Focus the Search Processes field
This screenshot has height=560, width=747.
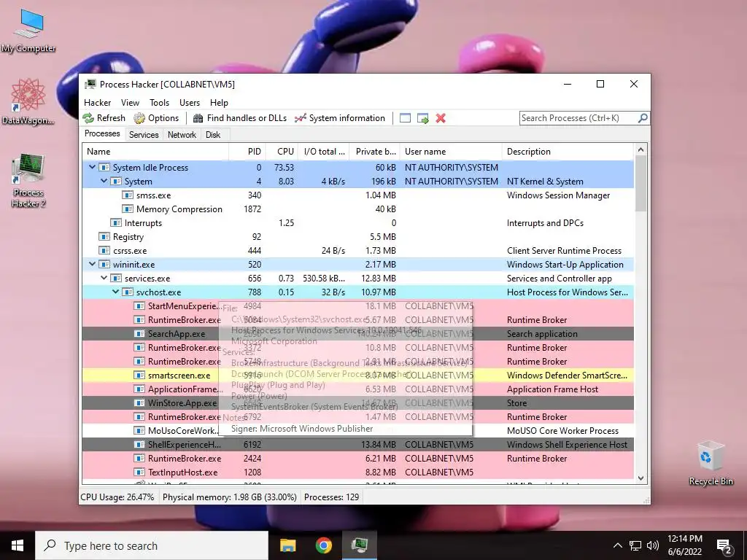point(578,118)
